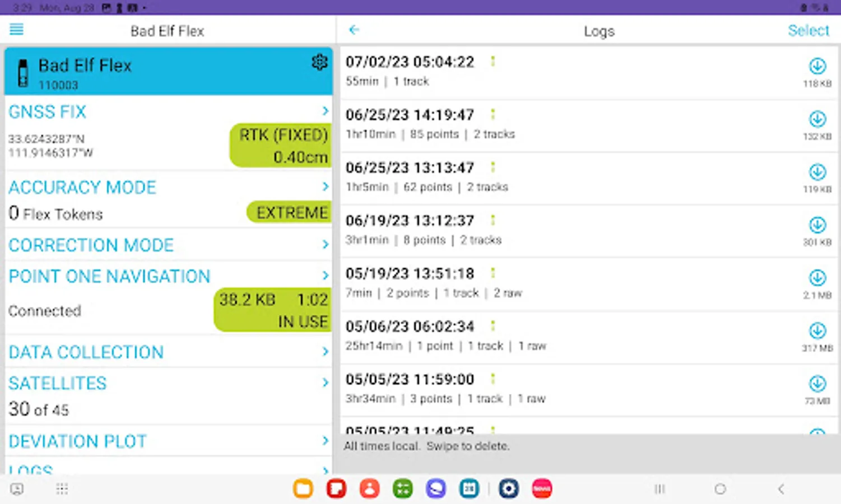Open the green calculator app in taskbar

click(402, 489)
